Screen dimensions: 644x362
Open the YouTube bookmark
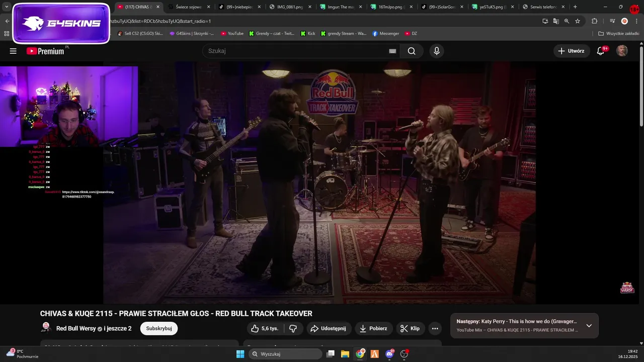coord(232,33)
